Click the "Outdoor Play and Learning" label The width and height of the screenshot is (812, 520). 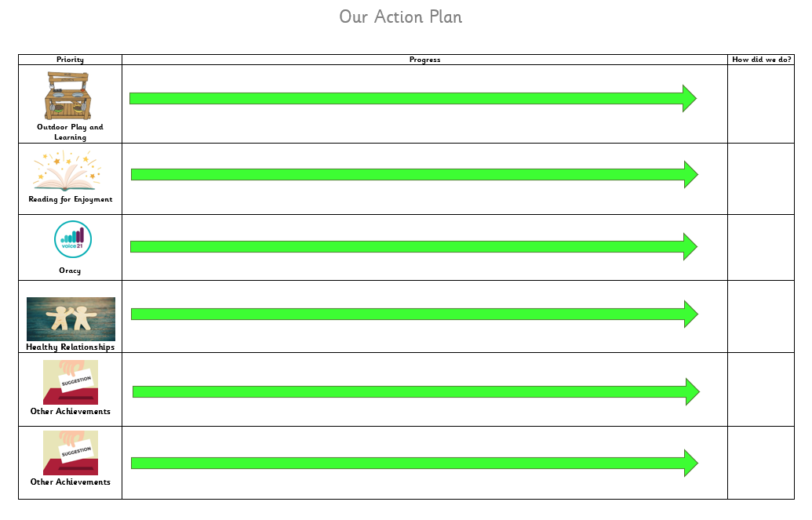(70, 132)
